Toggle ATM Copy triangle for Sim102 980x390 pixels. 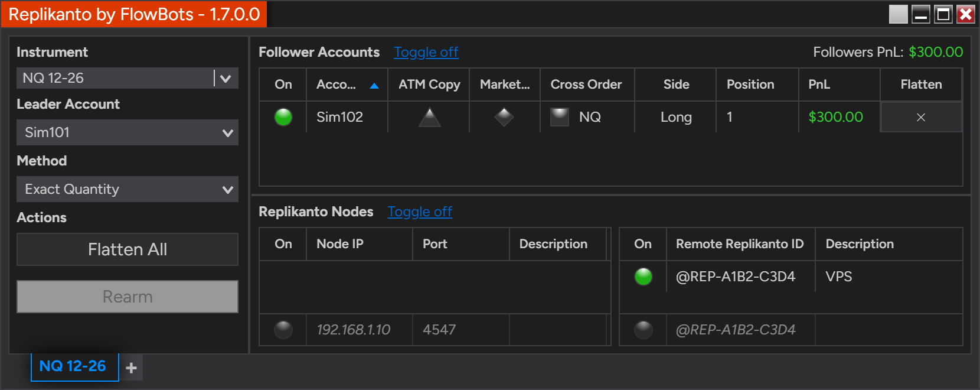click(x=430, y=117)
